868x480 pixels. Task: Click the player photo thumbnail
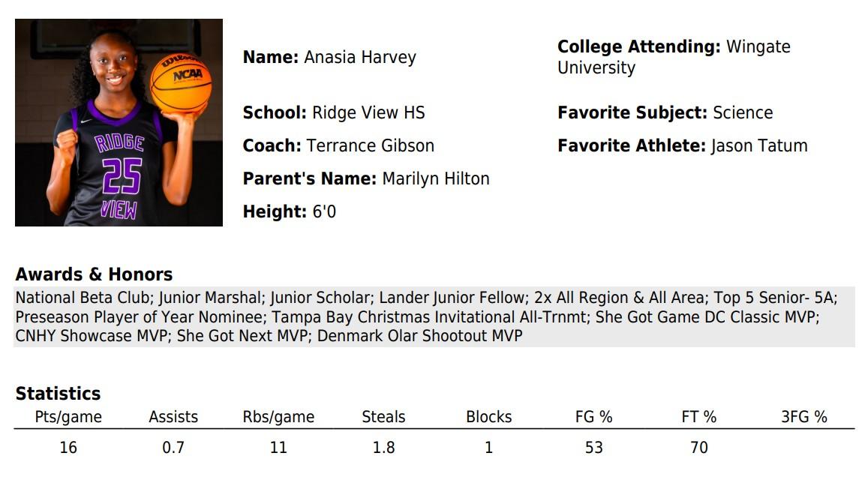[x=119, y=122]
